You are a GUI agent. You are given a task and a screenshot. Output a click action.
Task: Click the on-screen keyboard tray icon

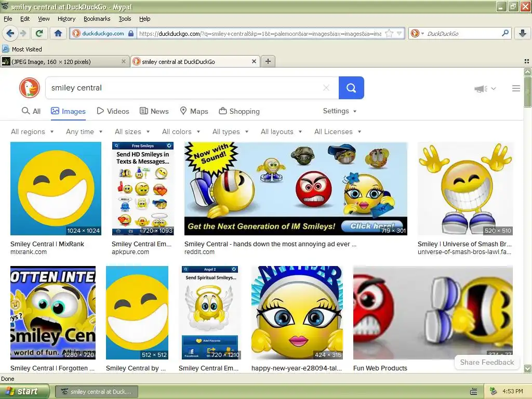coord(474,392)
